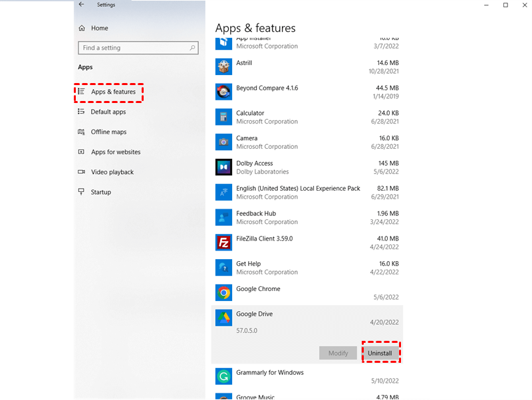
Task: Click the 44.5 MB size value
Action: coord(387,88)
